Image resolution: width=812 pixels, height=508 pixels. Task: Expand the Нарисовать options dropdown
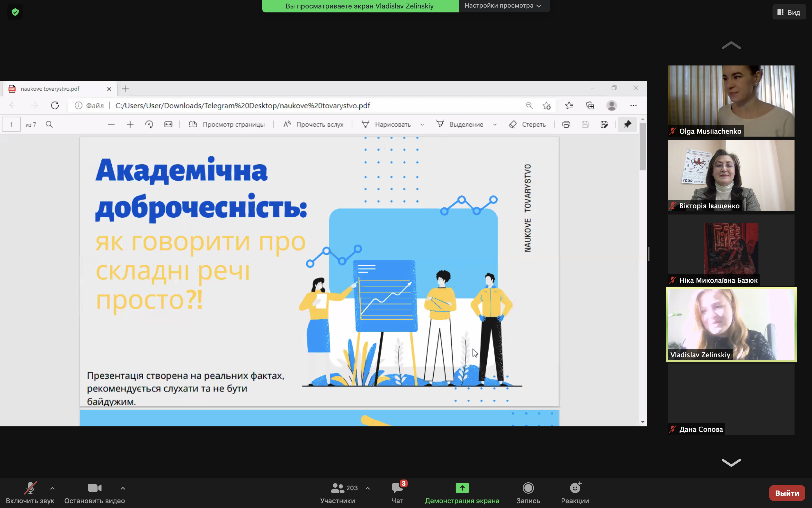pos(422,125)
